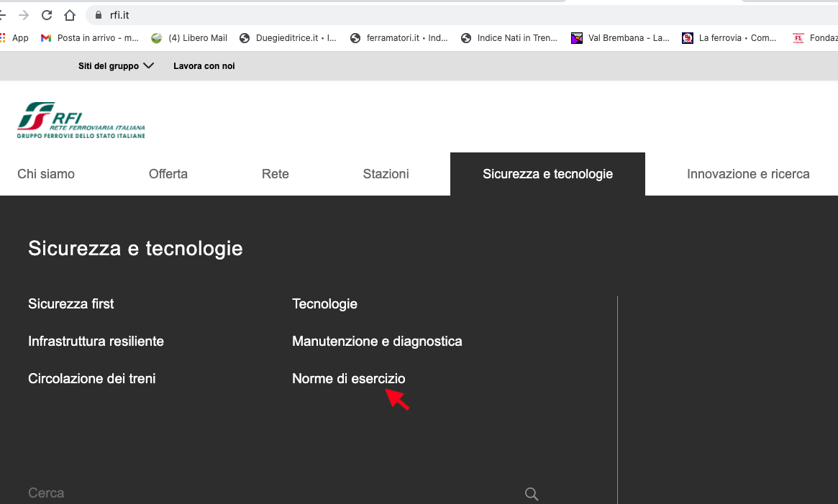
Task: Open the Gmail Posta in arrivo bookmark
Action: click(x=90, y=38)
